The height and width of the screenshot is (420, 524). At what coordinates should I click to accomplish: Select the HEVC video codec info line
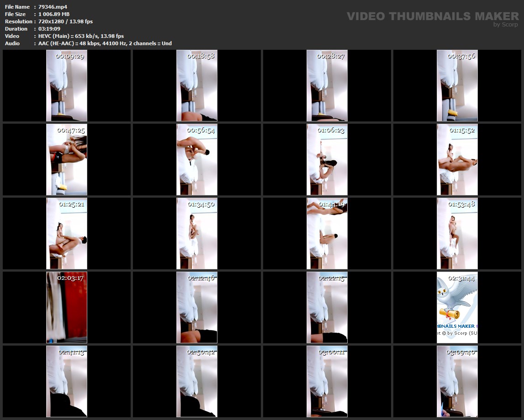click(81, 36)
